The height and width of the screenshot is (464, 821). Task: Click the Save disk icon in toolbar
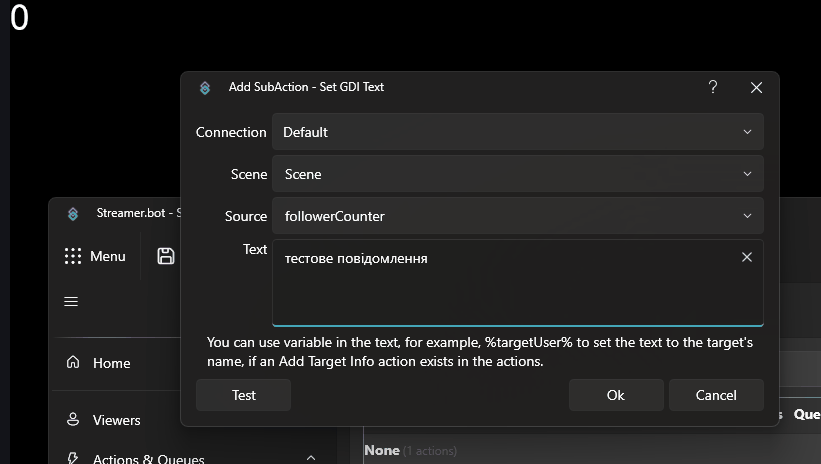pyautogui.click(x=166, y=256)
